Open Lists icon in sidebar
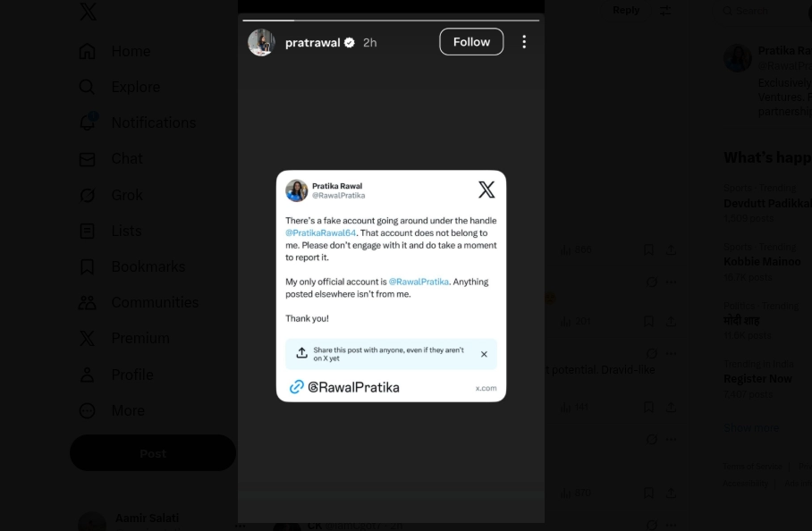This screenshot has height=531, width=812. click(88, 231)
